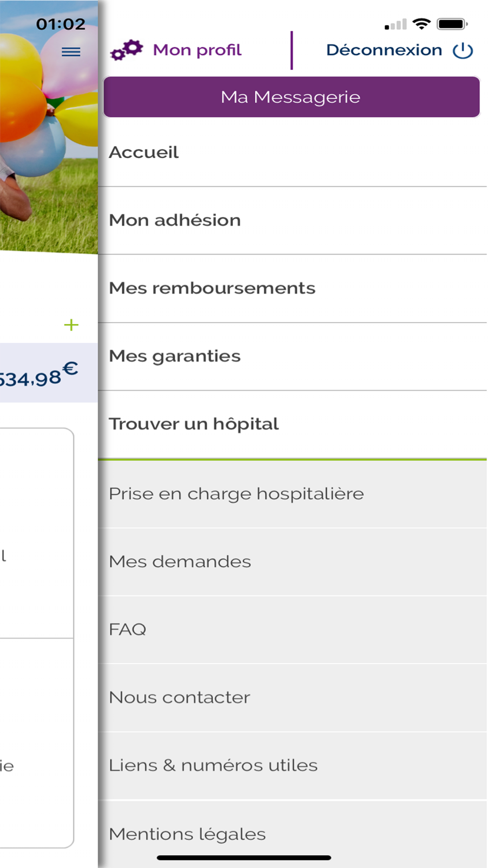Tap the Déconnexion label
This screenshot has width=488, height=868.
tap(384, 50)
